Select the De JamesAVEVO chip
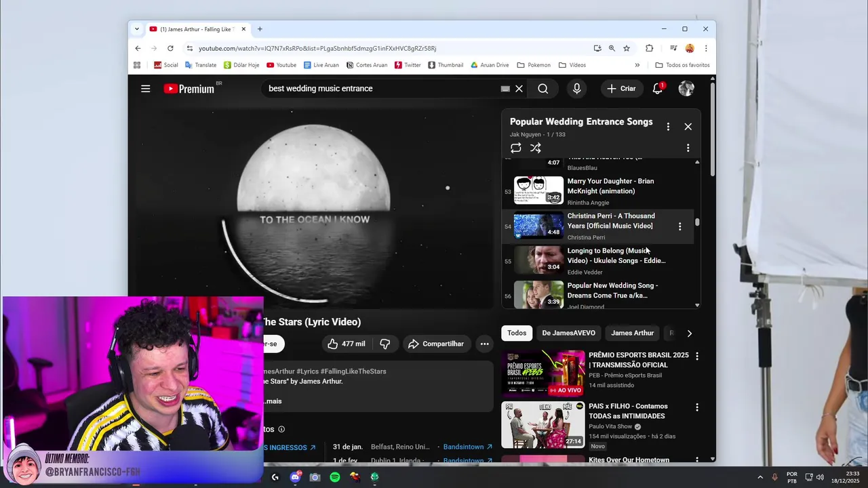Image resolution: width=868 pixels, height=488 pixels. pos(568,333)
